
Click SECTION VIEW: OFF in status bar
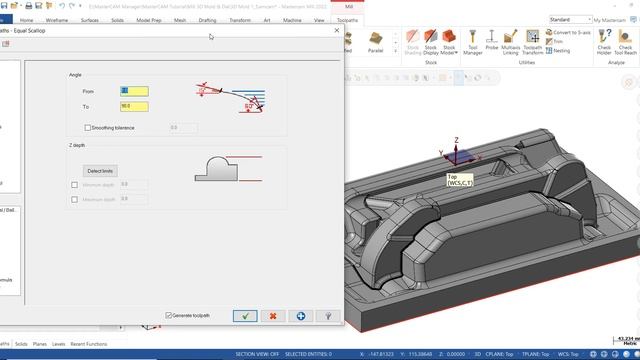(257, 354)
